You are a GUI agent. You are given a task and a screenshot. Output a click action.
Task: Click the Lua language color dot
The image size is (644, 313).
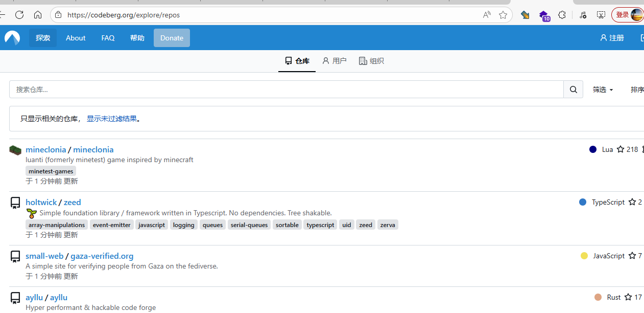[x=593, y=149]
